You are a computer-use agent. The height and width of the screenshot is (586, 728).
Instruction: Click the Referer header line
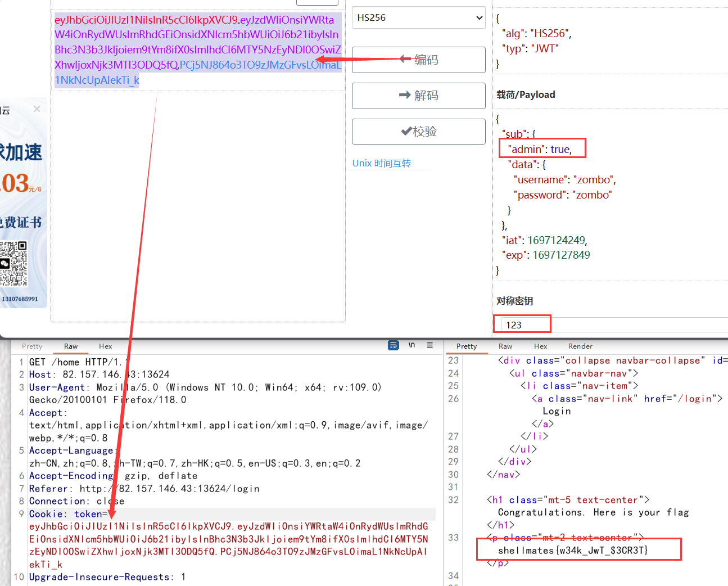click(x=144, y=489)
